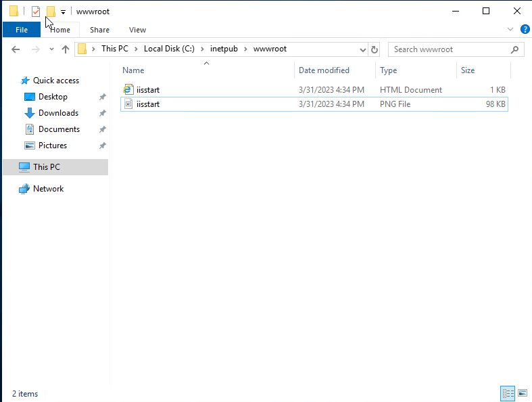Expand the ribbon with the chevron
Viewport: 532px width, 402px height.
[510, 29]
